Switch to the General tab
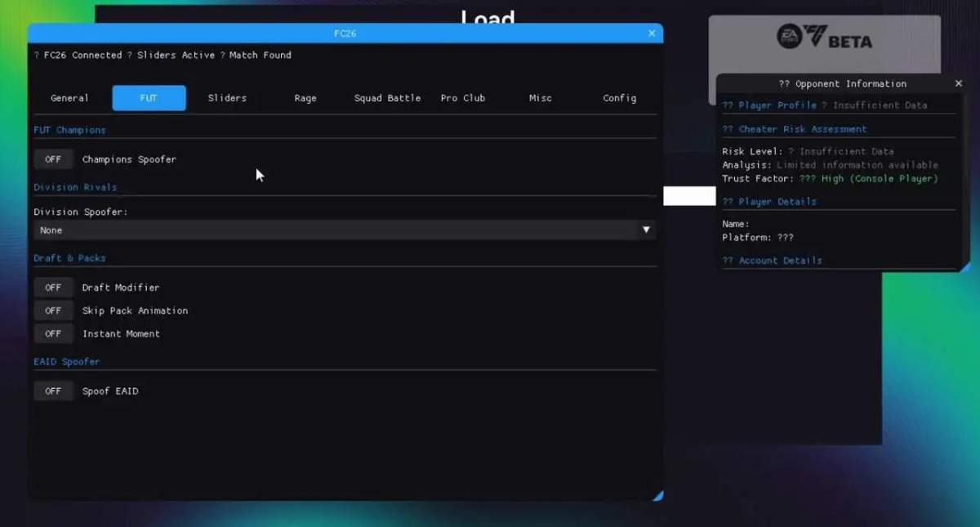 pyautogui.click(x=69, y=98)
